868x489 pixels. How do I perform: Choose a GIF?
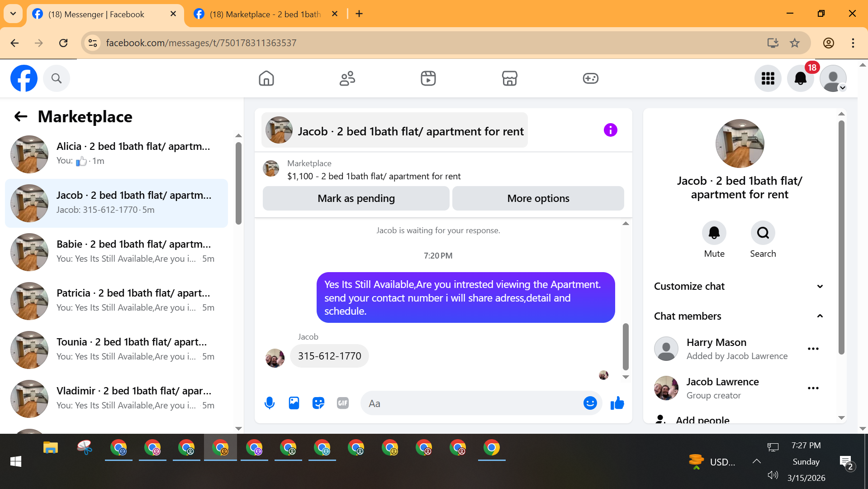(343, 403)
